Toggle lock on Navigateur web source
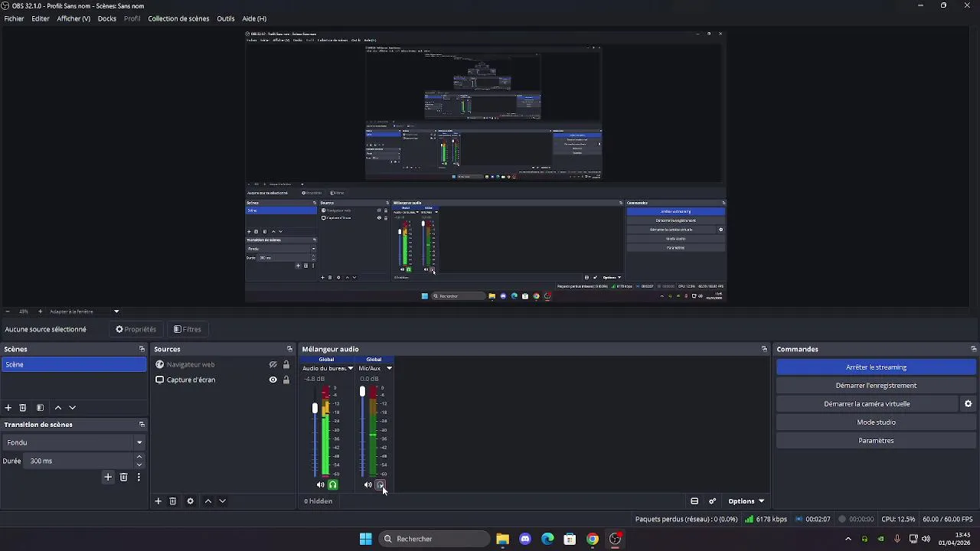980x551 pixels. click(x=286, y=365)
